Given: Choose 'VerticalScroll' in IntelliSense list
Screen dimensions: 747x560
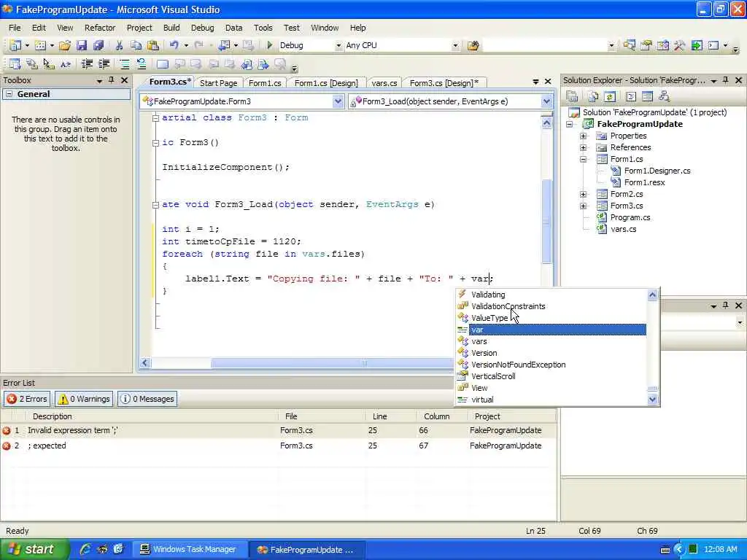Looking at the screenshot, I should pos(493,376).
